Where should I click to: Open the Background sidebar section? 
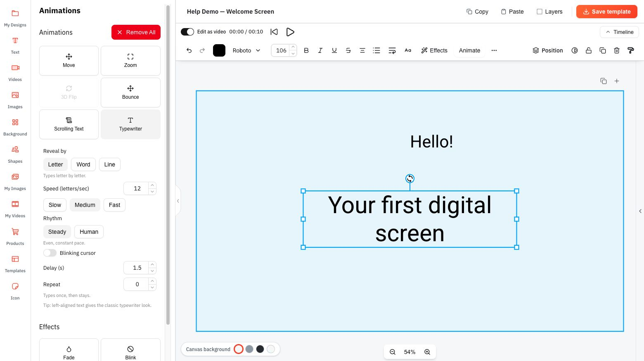[15, 128]
